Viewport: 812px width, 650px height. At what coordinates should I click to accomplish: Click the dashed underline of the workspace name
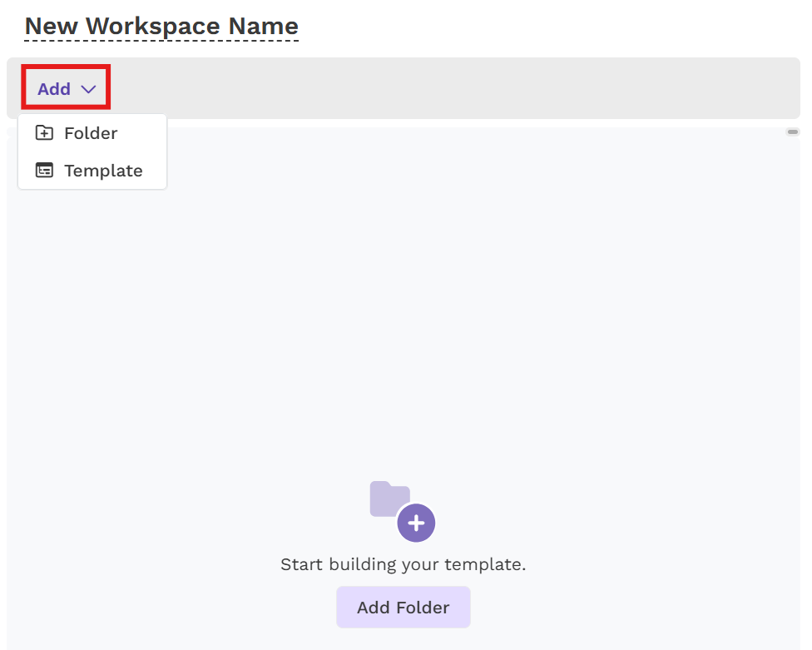(x=161, y=41)
